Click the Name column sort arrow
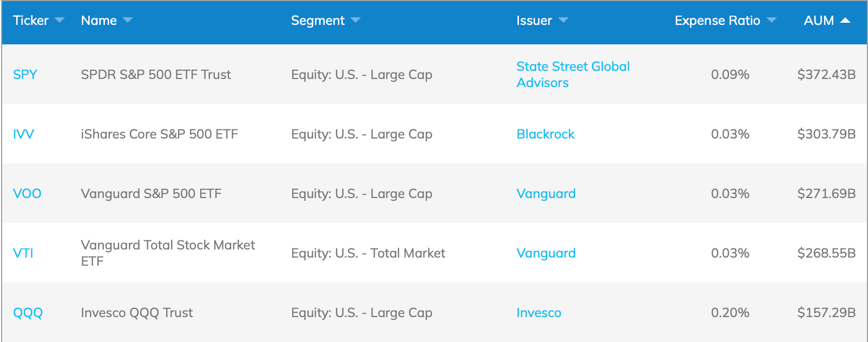This screenshot has width=868, height=342. click(128, 21)
